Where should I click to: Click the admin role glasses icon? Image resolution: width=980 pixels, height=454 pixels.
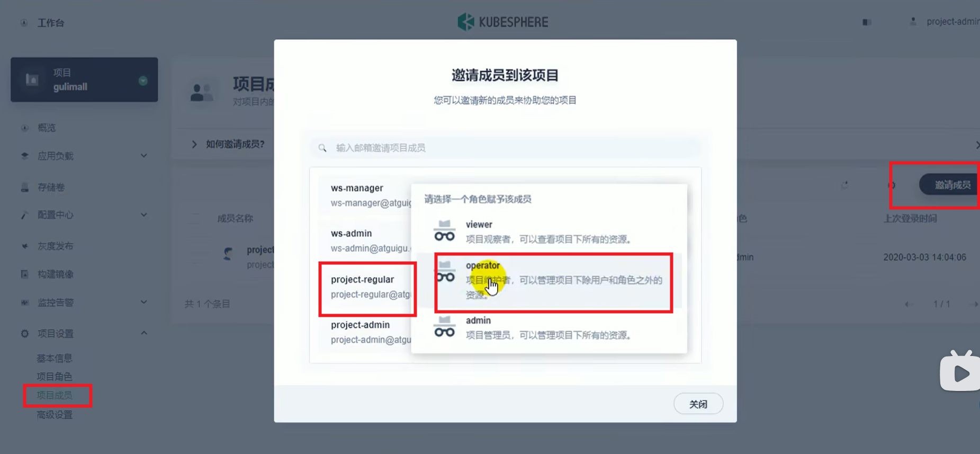point(444,327)
